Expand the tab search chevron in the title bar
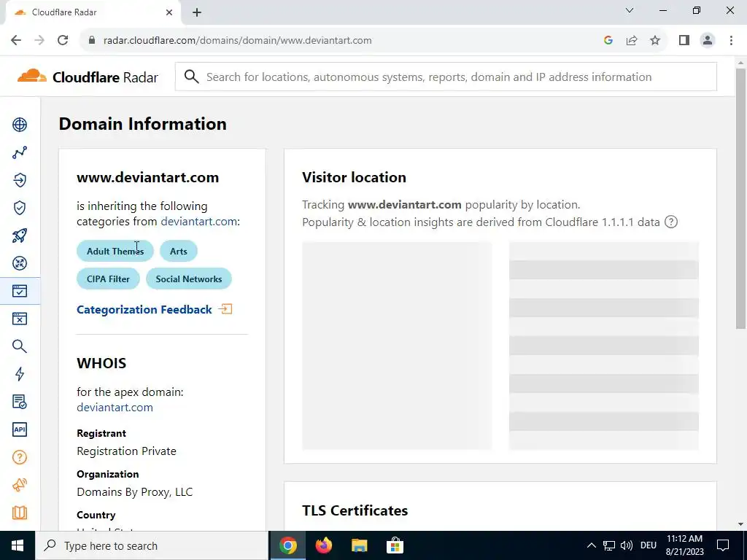The image size is (747, 560). [x=630, y=10]
